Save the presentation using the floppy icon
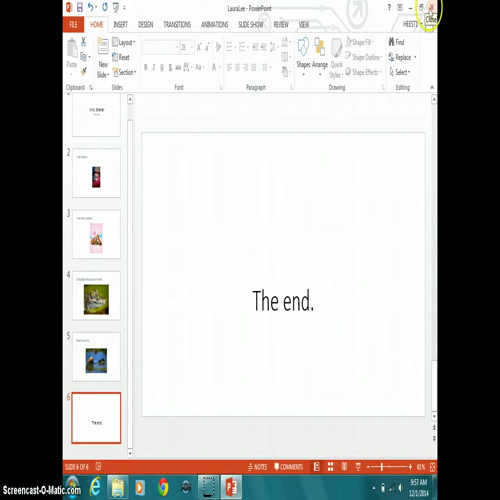 (80, 7)
